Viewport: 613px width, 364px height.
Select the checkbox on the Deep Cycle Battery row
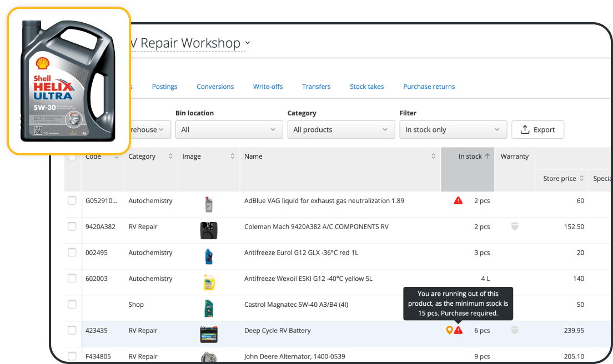72,330
